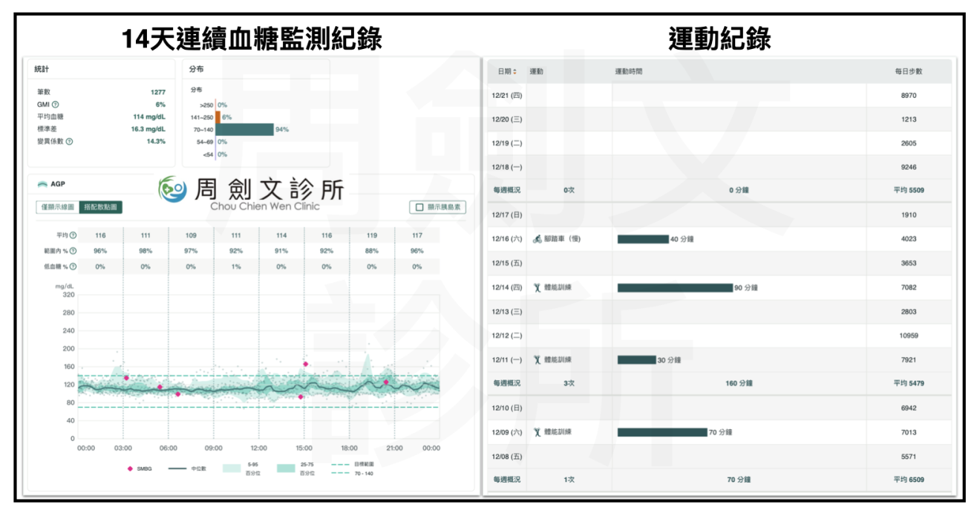980x516 pixels.
Task: Click the 體能訓練 icon on 12/14
Action: click(537, 287)
